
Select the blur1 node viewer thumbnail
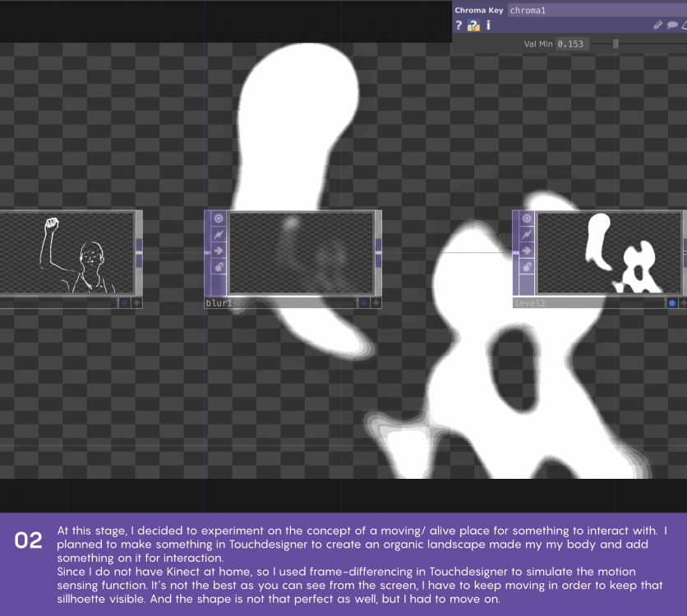pyautogui.click(x=301, y=253)
